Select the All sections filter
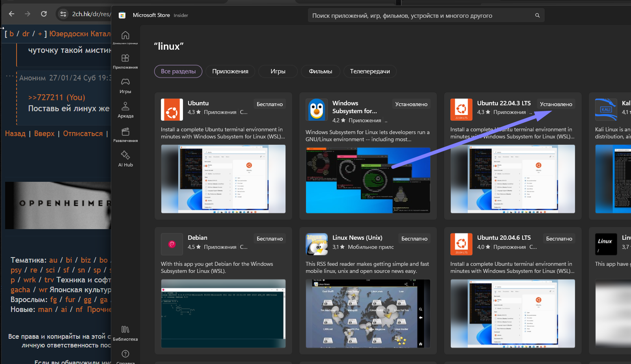This screenshot has height=364, width=631. pos(178,71)
